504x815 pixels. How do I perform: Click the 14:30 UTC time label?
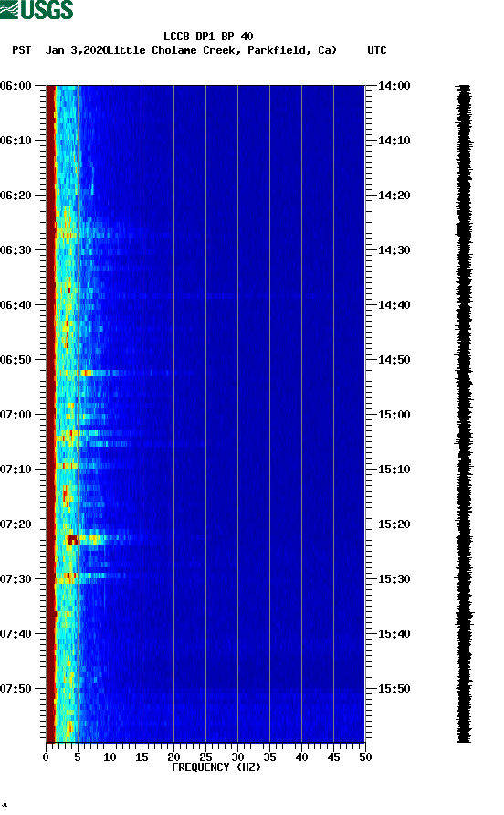[394, 250]
